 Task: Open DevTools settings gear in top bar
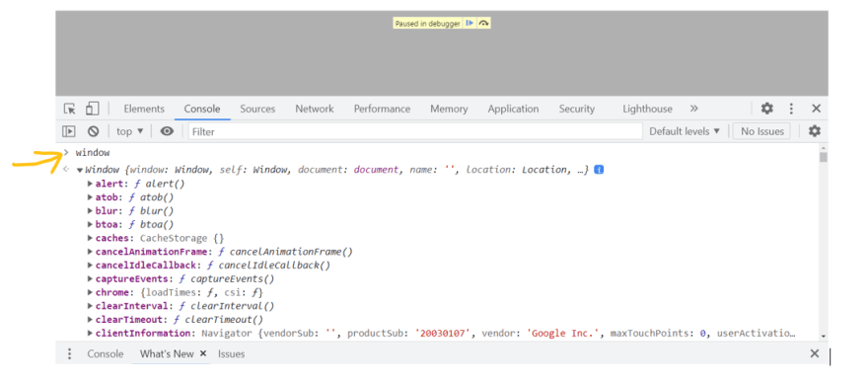pyautogui.click(x=766, y=109)
